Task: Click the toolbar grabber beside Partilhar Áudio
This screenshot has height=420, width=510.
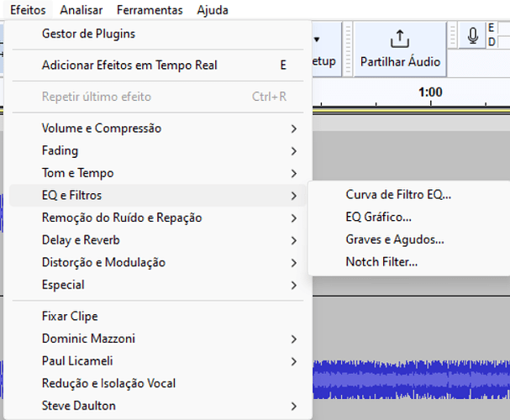Action: pyautogui.click(x=348, y=49)
